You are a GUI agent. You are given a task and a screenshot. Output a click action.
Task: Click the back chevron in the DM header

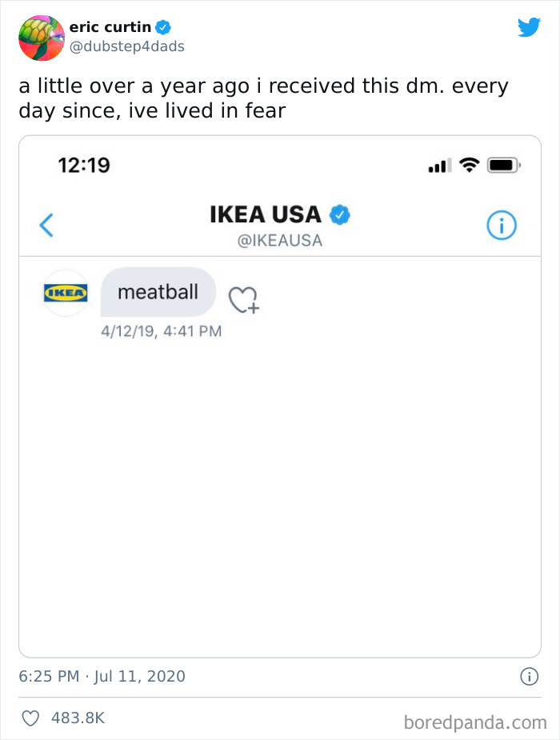(x=46, y=225)
